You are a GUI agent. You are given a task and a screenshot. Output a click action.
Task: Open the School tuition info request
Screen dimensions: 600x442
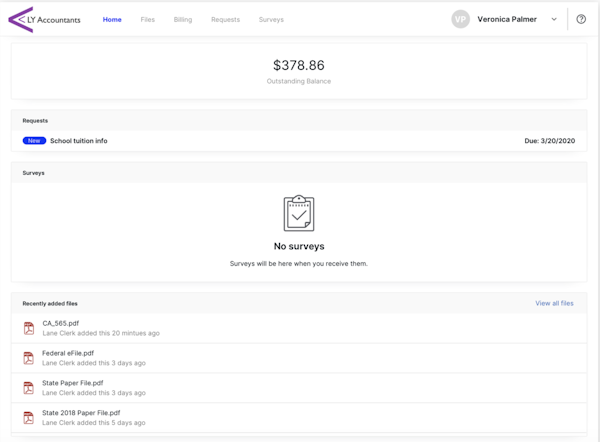79,141
